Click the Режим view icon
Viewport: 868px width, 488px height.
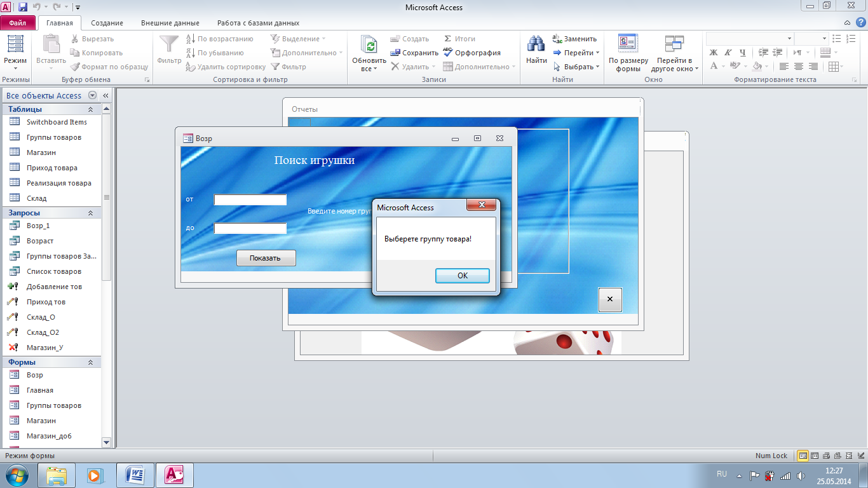click(15, 44)
